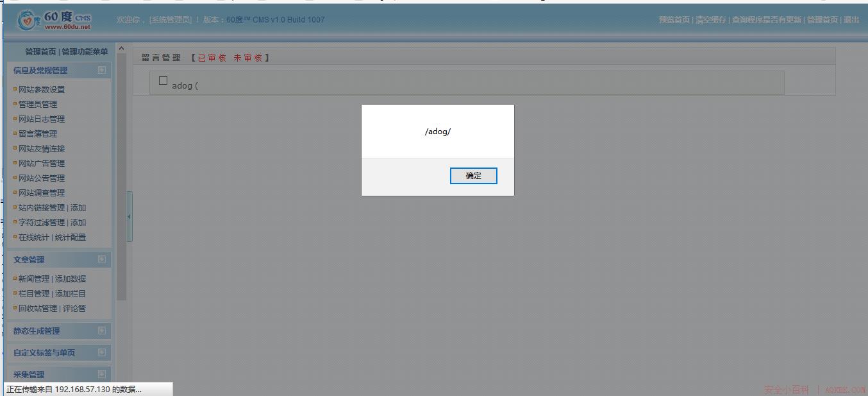Expand the 文章管理 section toggle

click(x=101, y=259)
